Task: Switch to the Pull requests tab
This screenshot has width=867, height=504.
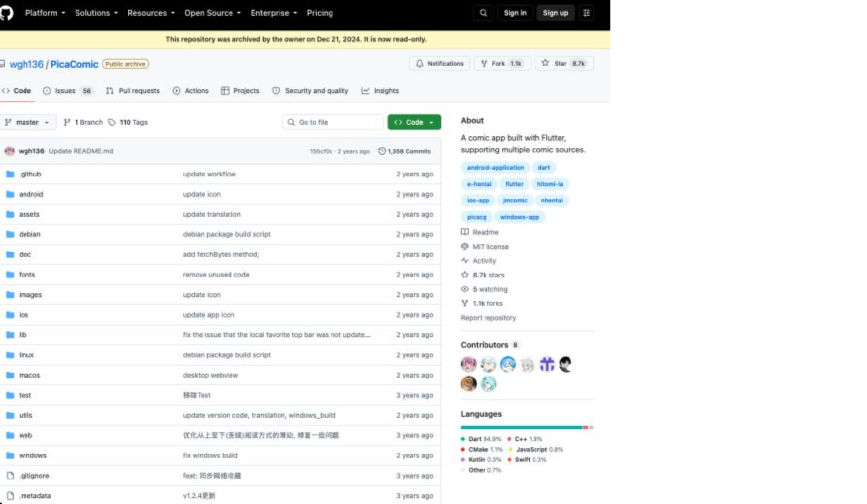Action: click(x=133, y=91)
